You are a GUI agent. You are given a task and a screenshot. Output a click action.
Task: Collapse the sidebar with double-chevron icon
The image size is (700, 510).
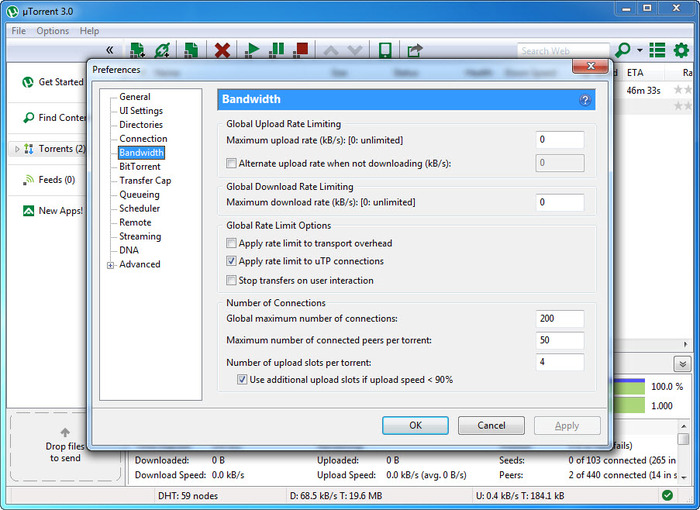click(109, 50)
